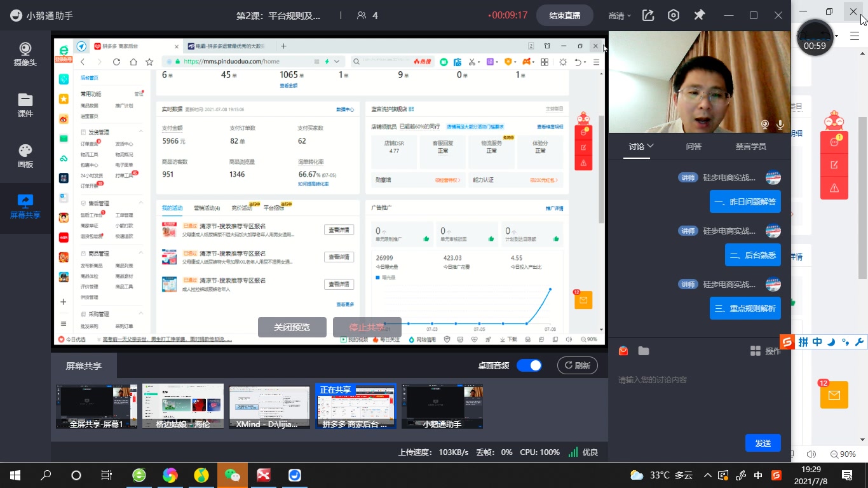Open Windows taskbar search
This screenshot has width=868, height=488.
click(46, 475)
